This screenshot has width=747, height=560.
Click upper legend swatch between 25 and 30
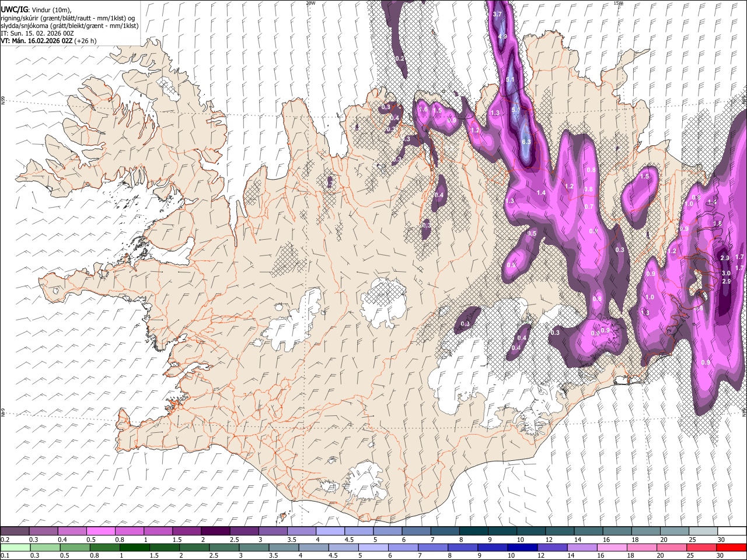(703, 531)
